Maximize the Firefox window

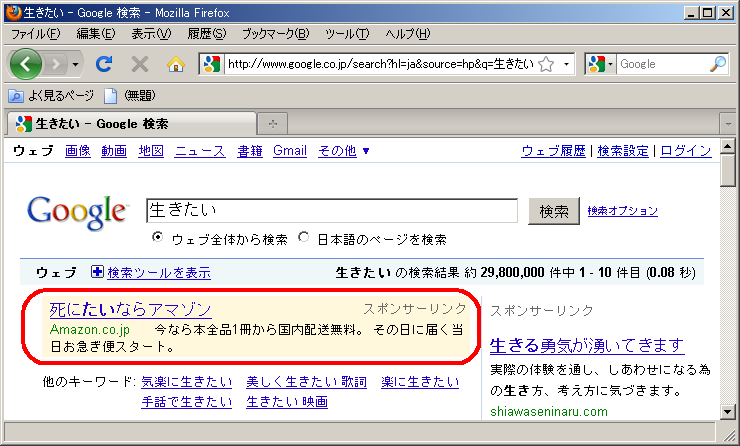[708, 12]
